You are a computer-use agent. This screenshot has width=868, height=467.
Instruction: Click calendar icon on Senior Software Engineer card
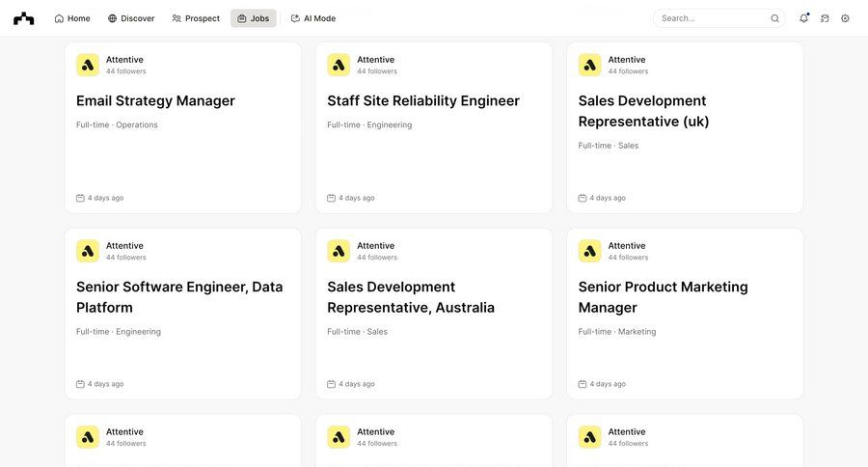80,384
